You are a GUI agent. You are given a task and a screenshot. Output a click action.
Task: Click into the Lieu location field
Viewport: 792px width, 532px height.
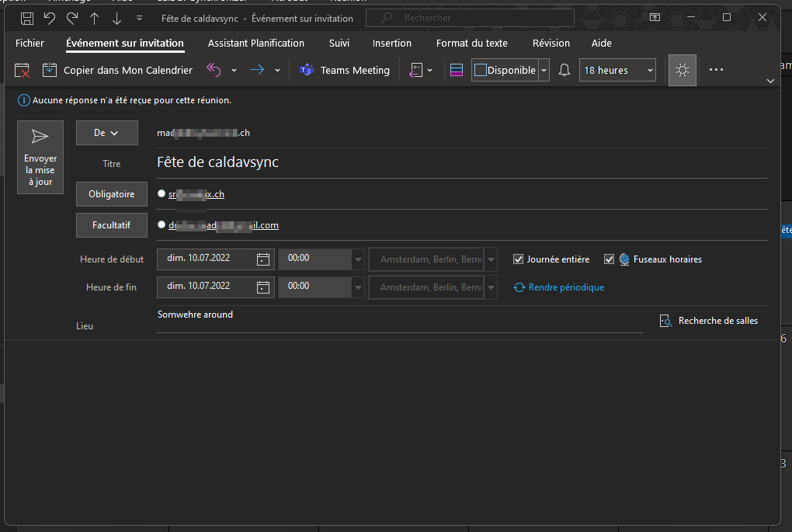(399, 322)
